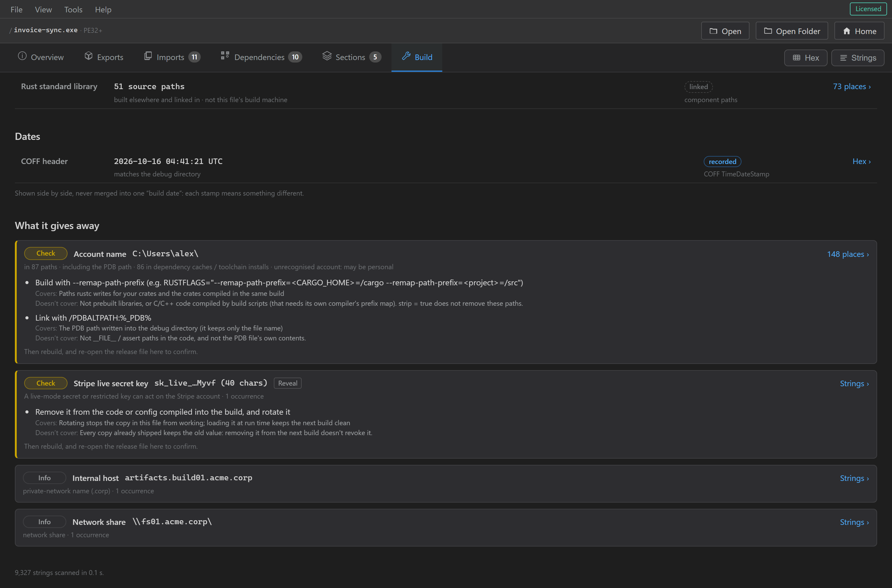Click the 9,327 strings scanned status

click(x=59, y=573)
